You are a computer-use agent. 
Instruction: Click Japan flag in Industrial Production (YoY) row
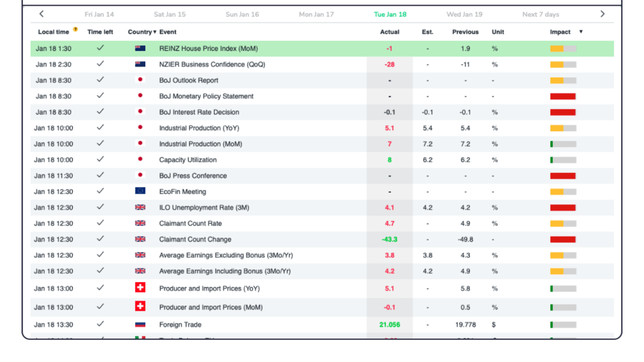coord(140,127)
